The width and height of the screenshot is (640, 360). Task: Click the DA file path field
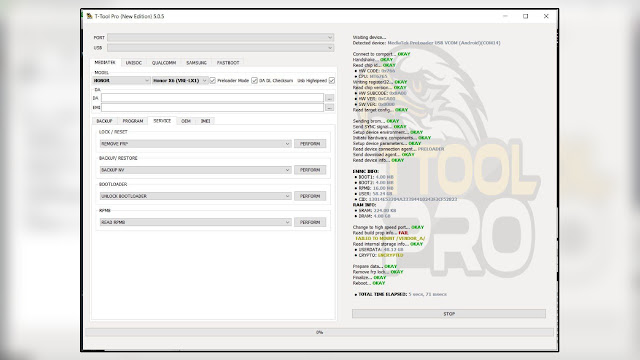tap(212, 98)
